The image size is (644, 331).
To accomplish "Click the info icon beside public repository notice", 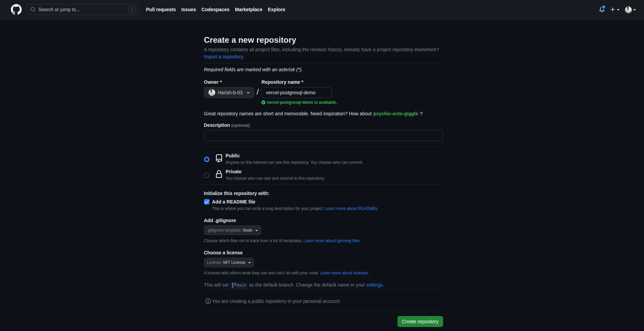I will (x=208, y=301).
